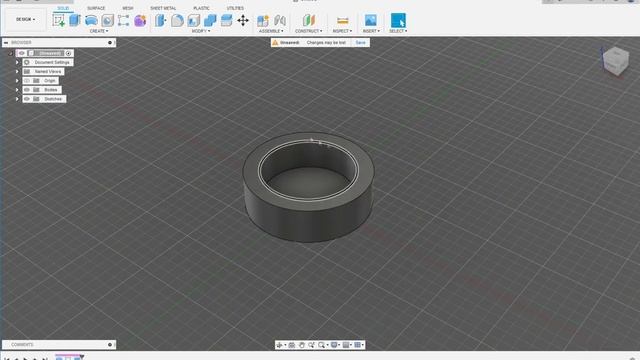
Task: Open the Create dropdown menu
Action: click(99, 31)
